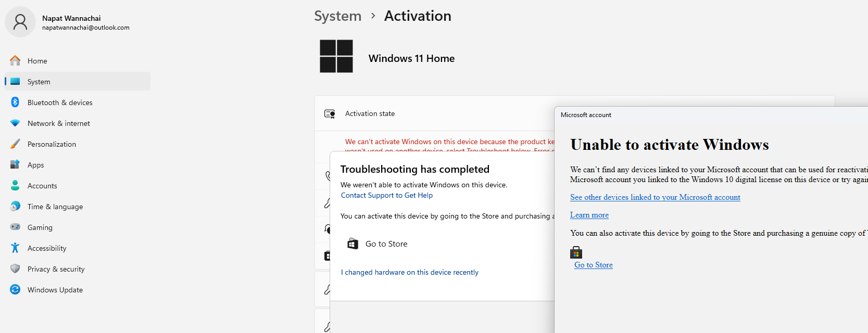Open Bluetooth & devices settings
868x333 pixels.
[78, 103]
